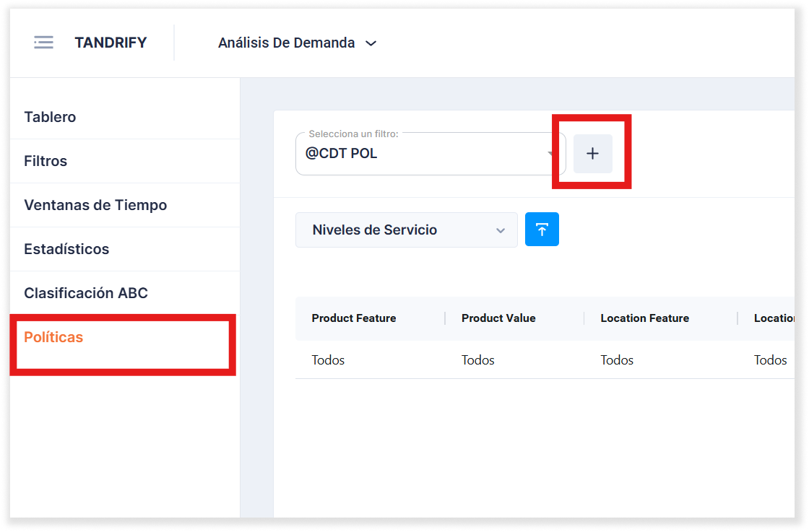Click Todos cell under Location Feature
809x532 pixels.
(617, 360)
